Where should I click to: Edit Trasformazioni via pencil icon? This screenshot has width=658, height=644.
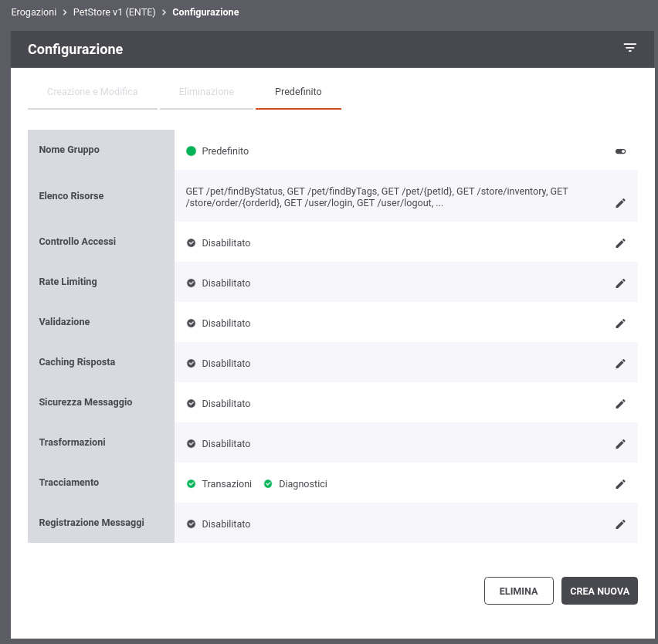[620, 444]
